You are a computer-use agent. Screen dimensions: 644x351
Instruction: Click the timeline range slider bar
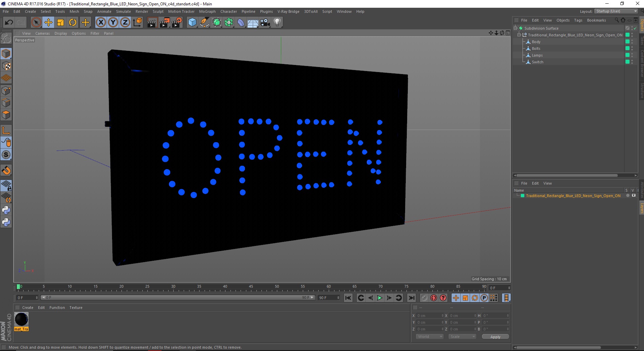click(x=178, y=297)
